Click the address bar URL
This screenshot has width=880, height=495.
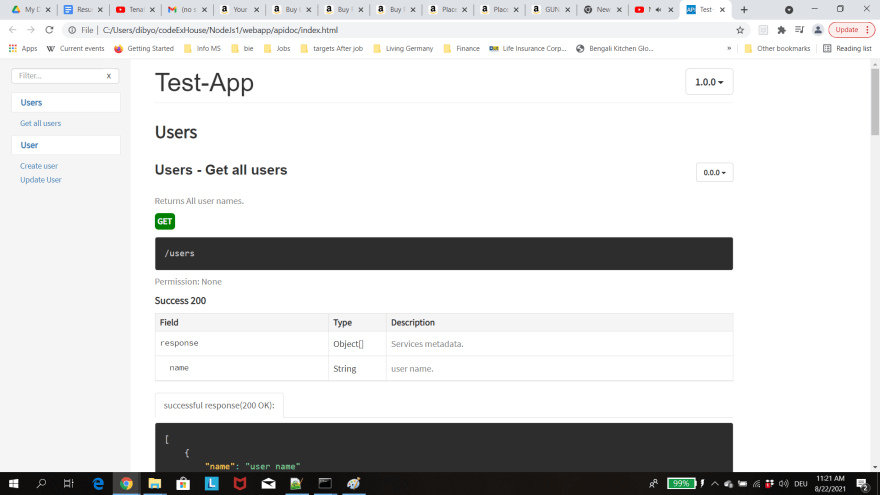(x=220, y=30)
